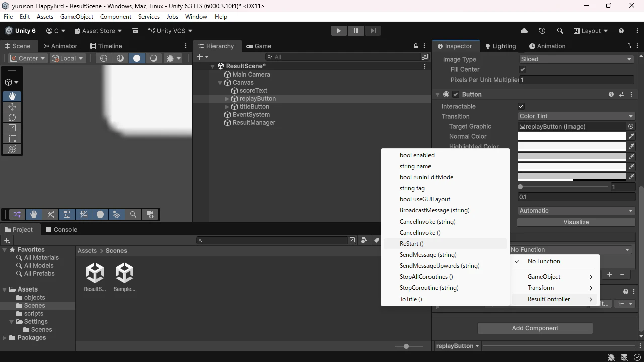Open the Layout dropdown

[x=590, y=31]
